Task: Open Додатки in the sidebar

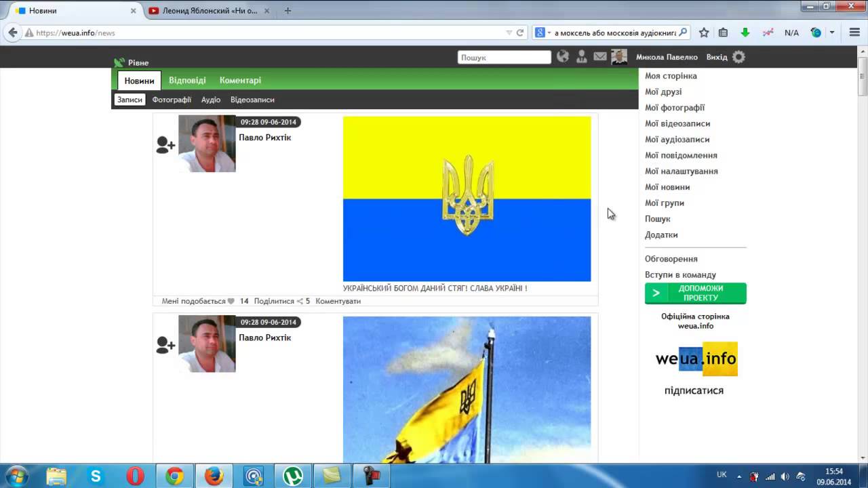Action: (x=661, y=235)
